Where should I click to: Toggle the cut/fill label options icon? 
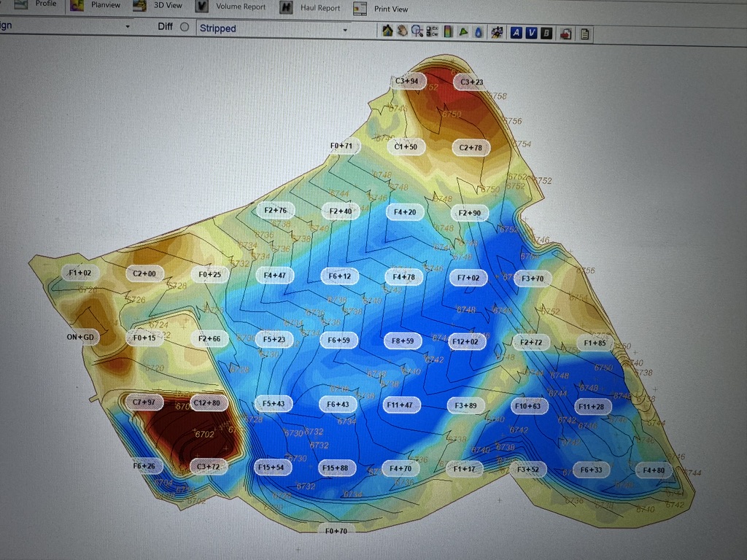coord(432,31)
